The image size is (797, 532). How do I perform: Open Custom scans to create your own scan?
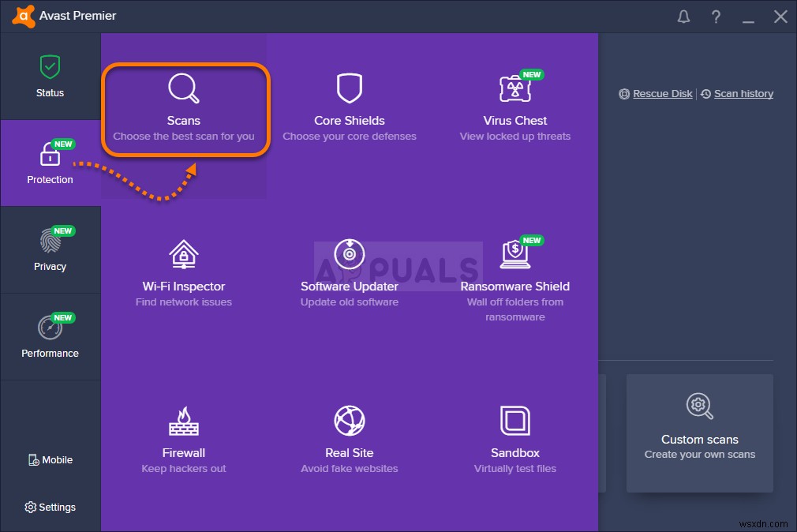tap(699, 433)
